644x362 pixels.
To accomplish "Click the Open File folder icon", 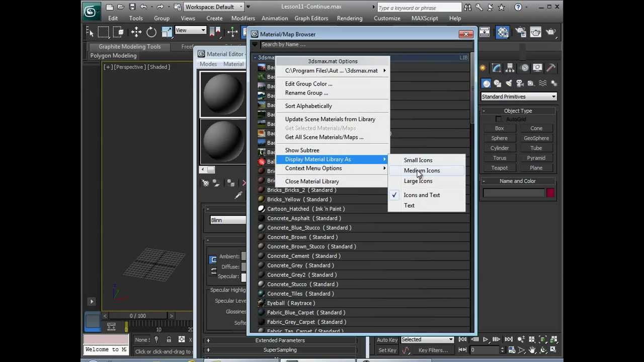I will pyautogui.click(x=121, y=7).
